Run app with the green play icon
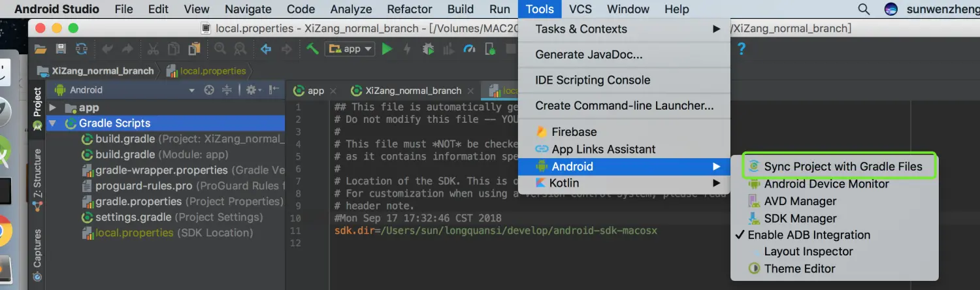 [387, 49]
